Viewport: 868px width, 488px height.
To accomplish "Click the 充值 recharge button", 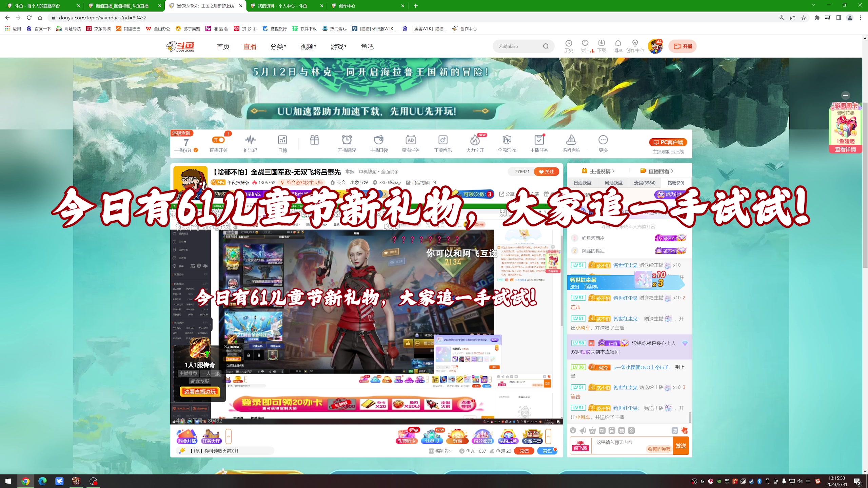I will pos(524,451).
